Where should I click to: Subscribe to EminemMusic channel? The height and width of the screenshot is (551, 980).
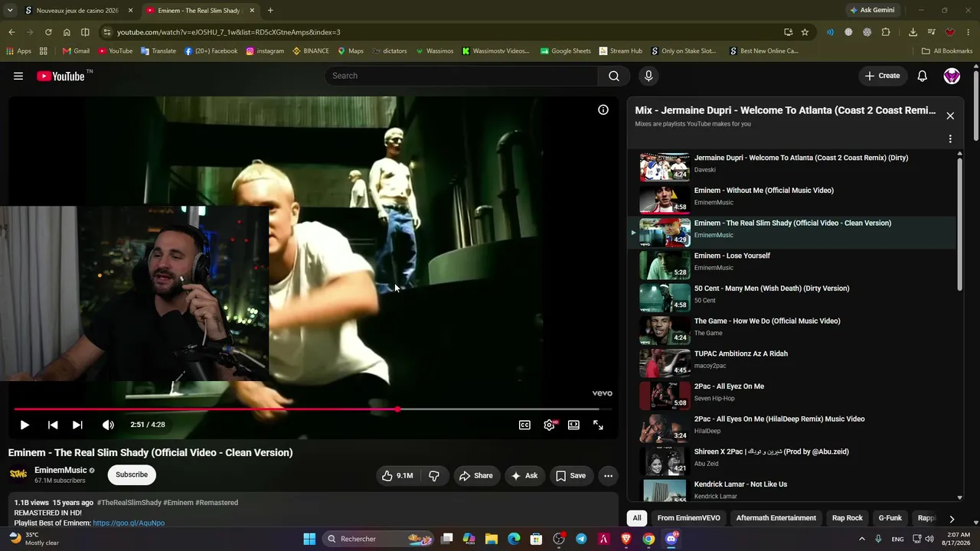point(132,474)
